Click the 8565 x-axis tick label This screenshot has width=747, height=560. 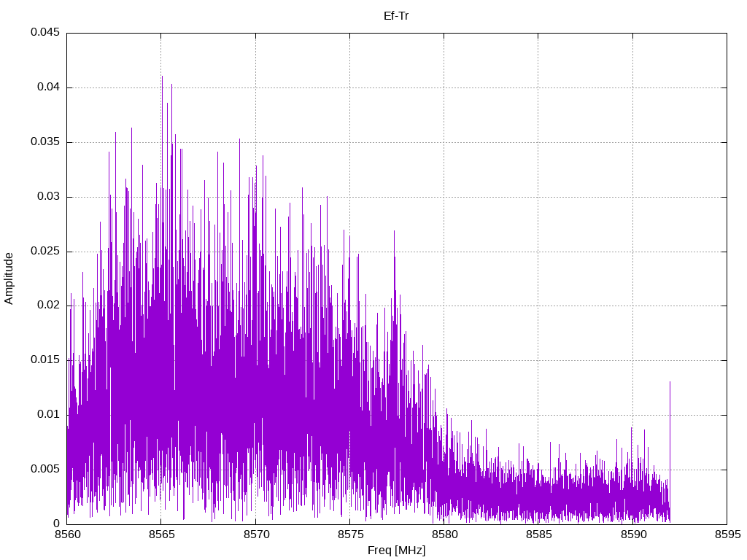161,534
